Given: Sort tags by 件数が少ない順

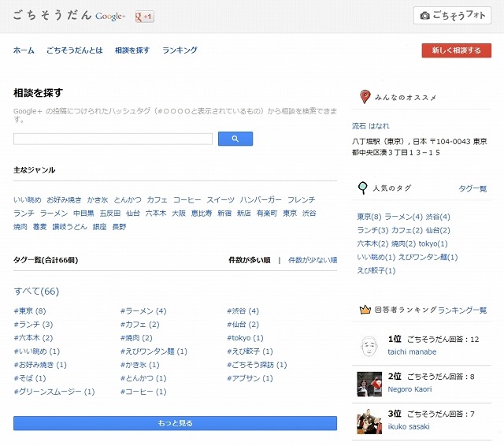Looking at the screenshot, I should pos(313,260).
